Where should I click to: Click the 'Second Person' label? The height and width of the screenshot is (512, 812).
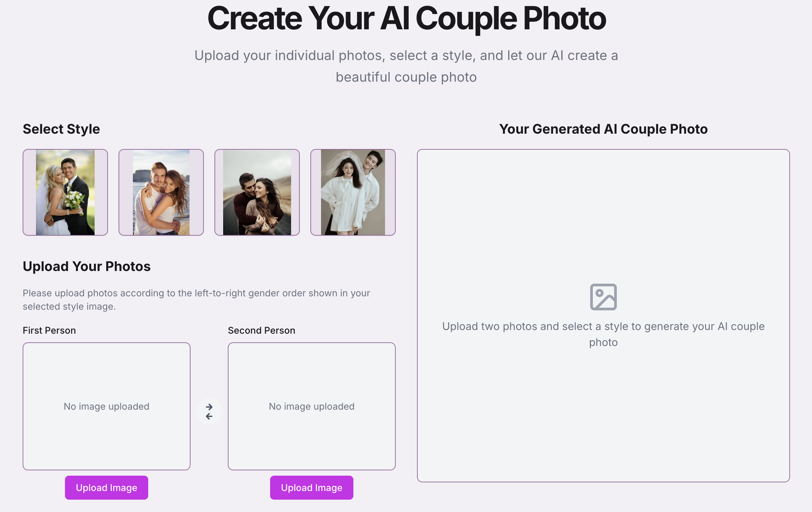pos(261,330)
